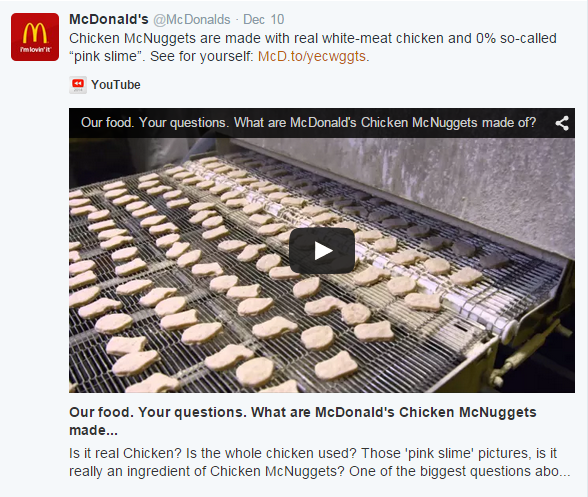Screen dimensions: 588x497
Task: Open the Dec 10 tweet timestamp
Action: point(264,20)
